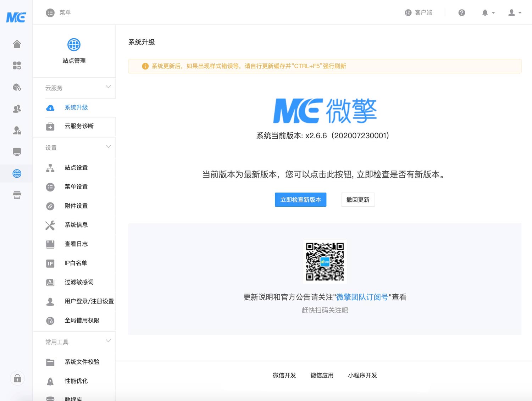Open the two-users icon in the left rail
Viewport: 532px width, 401px height.
tap(17, 109)
